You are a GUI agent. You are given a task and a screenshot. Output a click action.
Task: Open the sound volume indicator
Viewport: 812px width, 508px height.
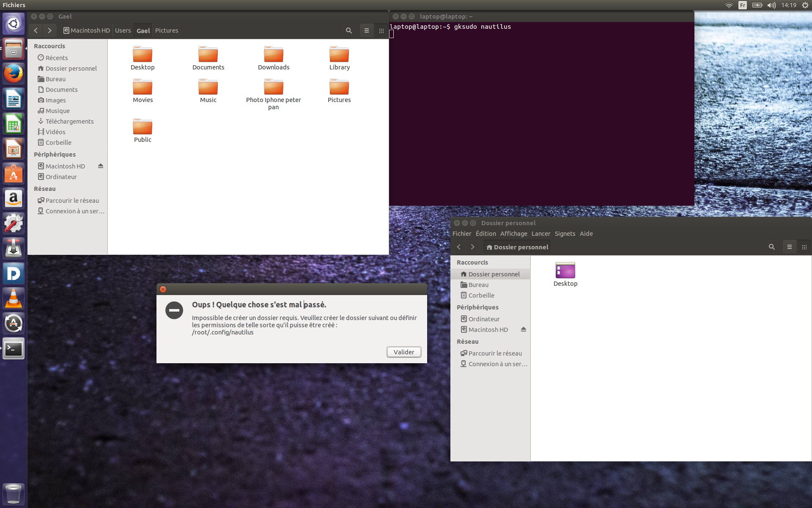pos(771,5)
